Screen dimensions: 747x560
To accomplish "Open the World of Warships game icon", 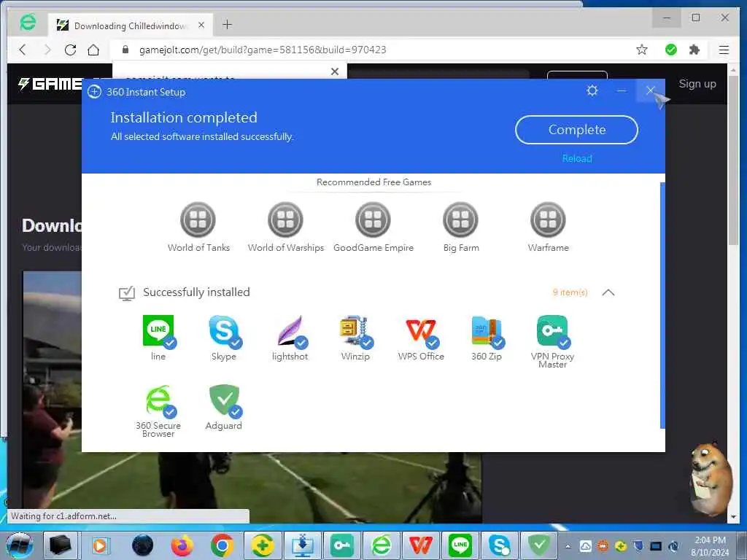I will (285, 219).
